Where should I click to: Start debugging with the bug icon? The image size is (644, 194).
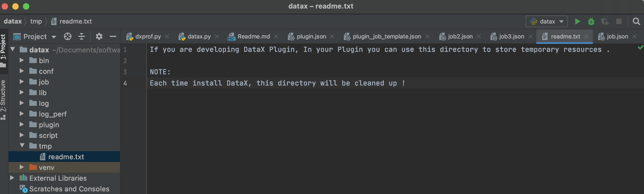(591, 21)
